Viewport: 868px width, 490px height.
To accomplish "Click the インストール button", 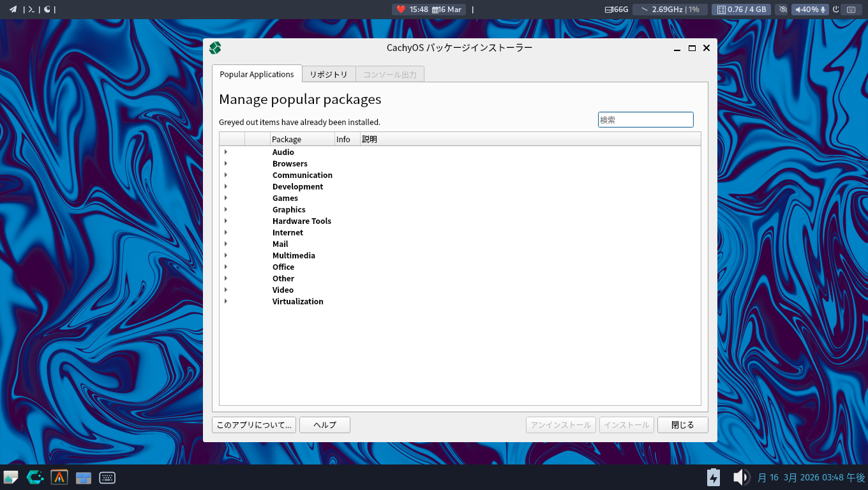I will click(627, 425).
